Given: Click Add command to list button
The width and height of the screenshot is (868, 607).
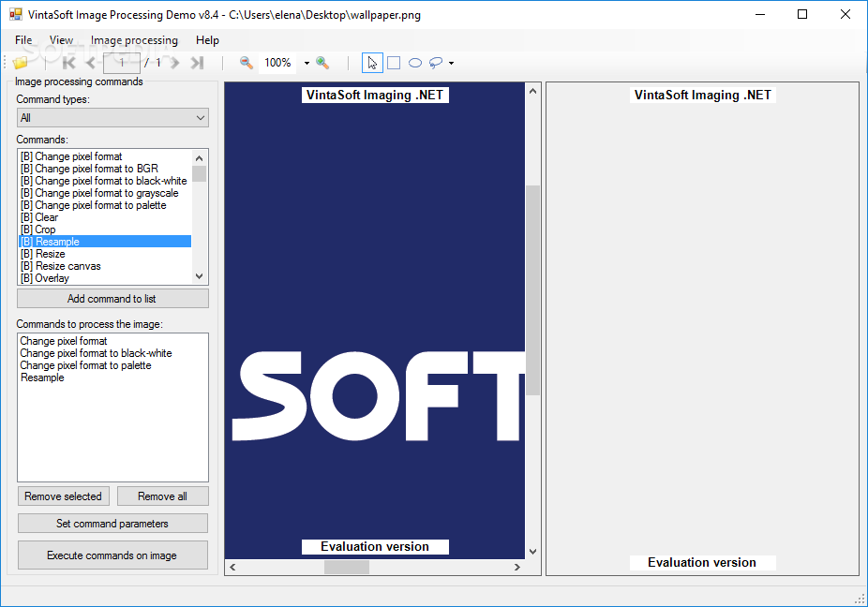Looking at the screenshot, I should tap(112, 299).
